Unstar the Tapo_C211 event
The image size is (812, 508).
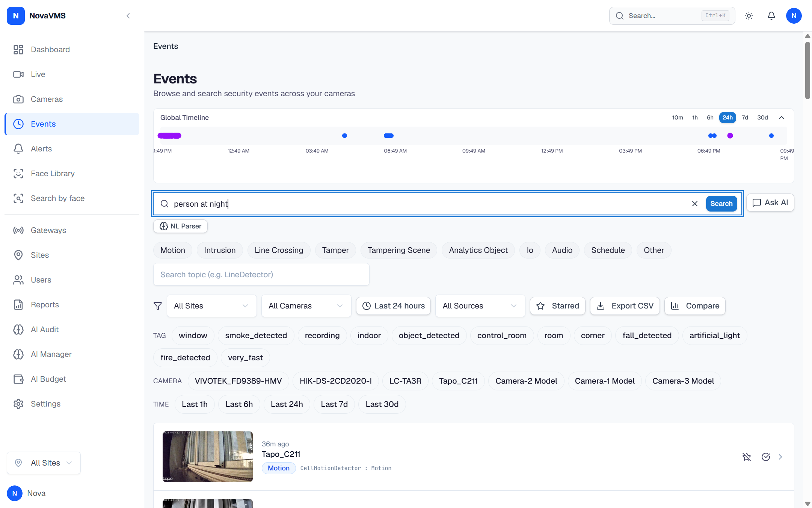click(747, 457)
